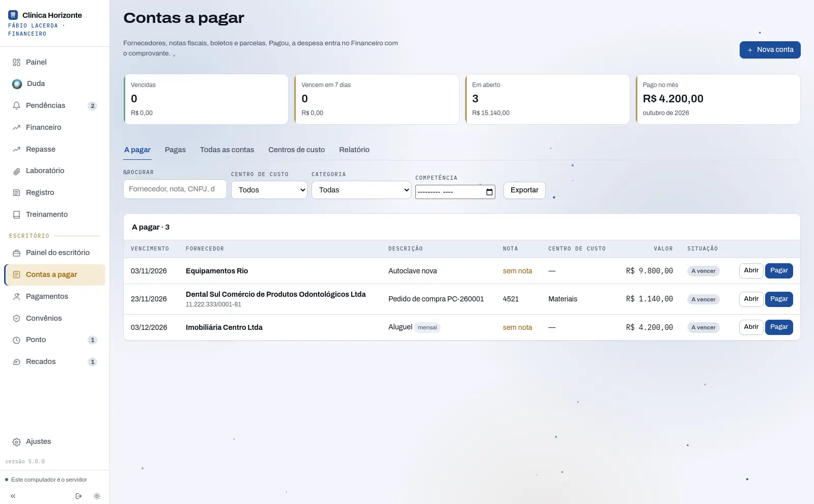
Task: Click the Nova conta button
Action: tap(770, 50)
